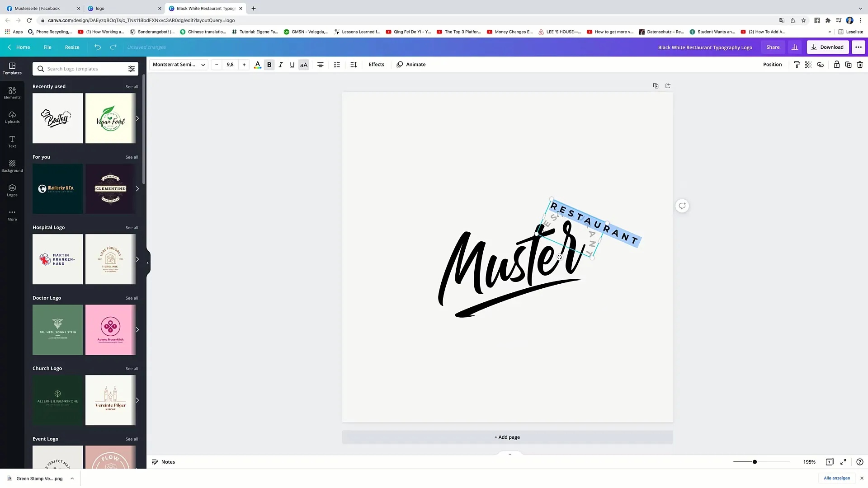Viewport: 868px width, 488px height.
Task: Open the letter and line spacing options
Action: point(354,65)
